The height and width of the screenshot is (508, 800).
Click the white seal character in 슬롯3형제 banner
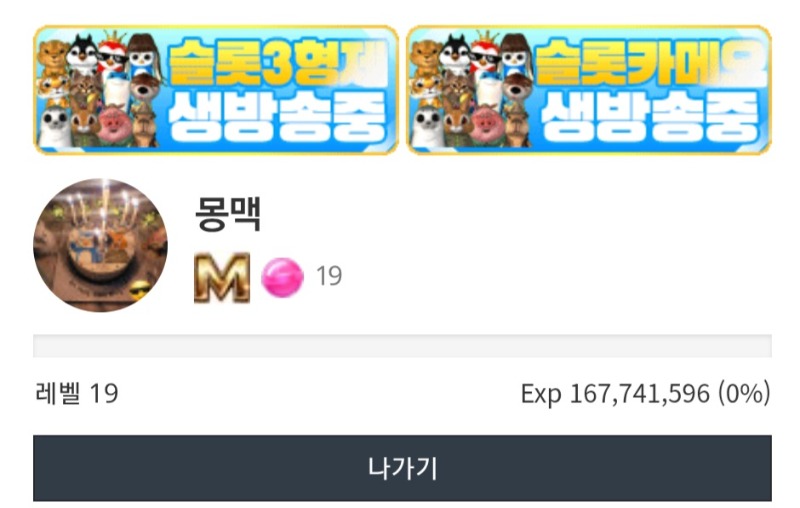(56, 128)
